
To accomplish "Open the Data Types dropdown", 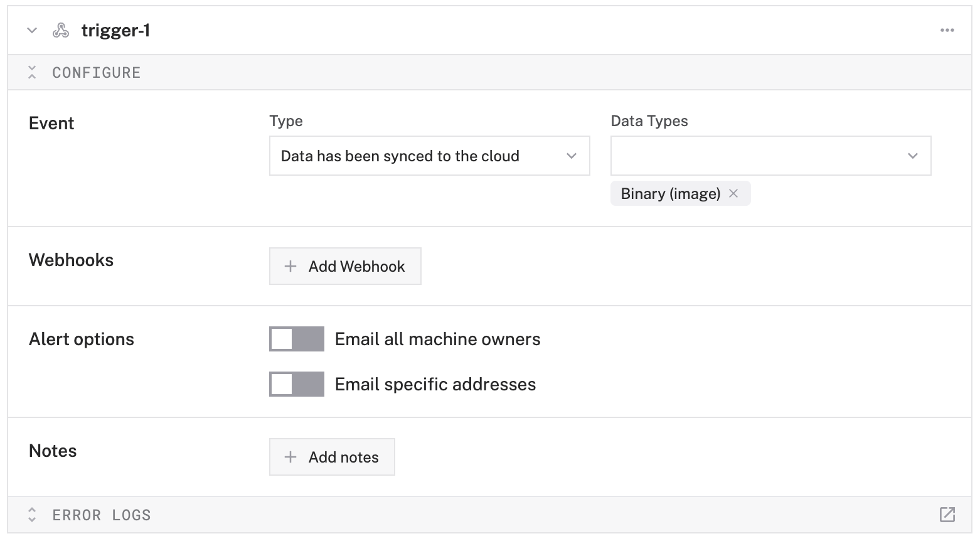I will (912, 156).
